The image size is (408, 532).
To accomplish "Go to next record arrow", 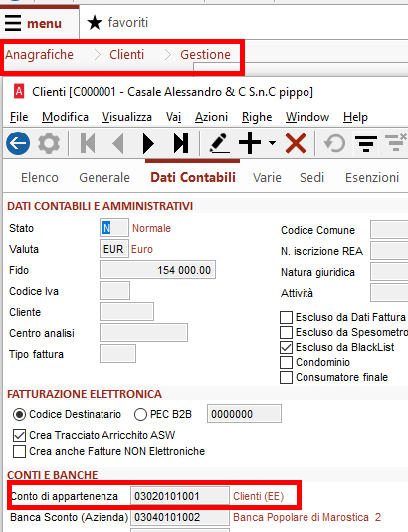I will click(x=148, y=143).
